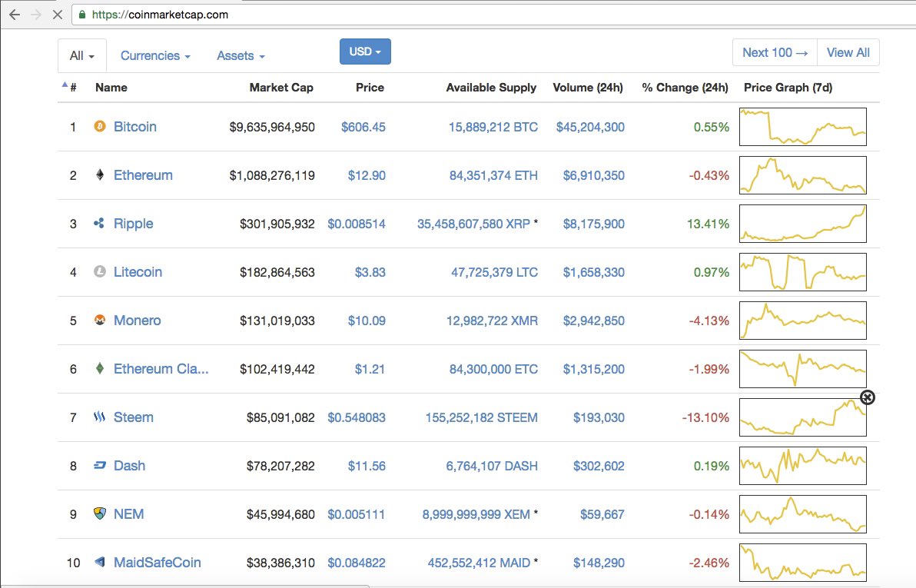This screenshot has height=588, width=916.
Task: Click the Ethereum Classic green logo icon
Action: click(100, 369)
